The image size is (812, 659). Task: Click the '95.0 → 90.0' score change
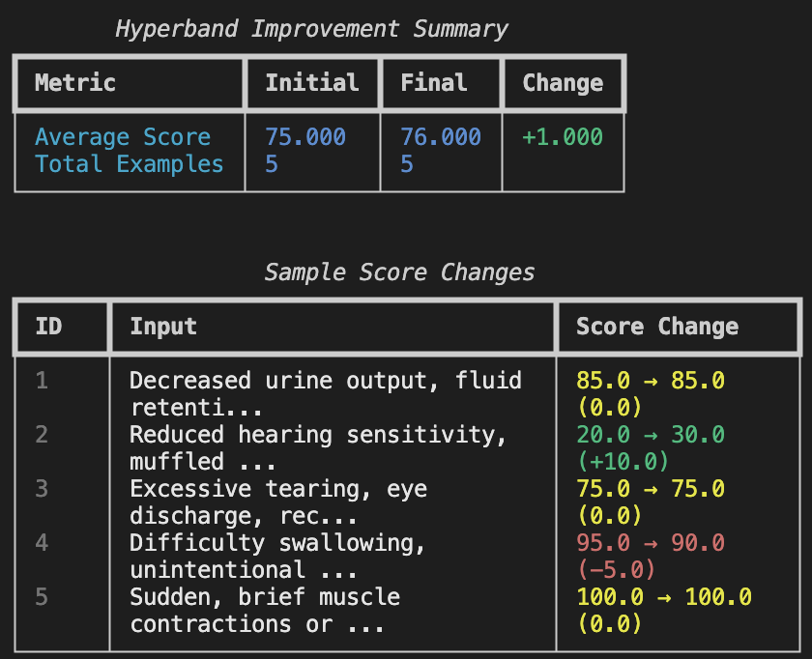pos(651,543)
